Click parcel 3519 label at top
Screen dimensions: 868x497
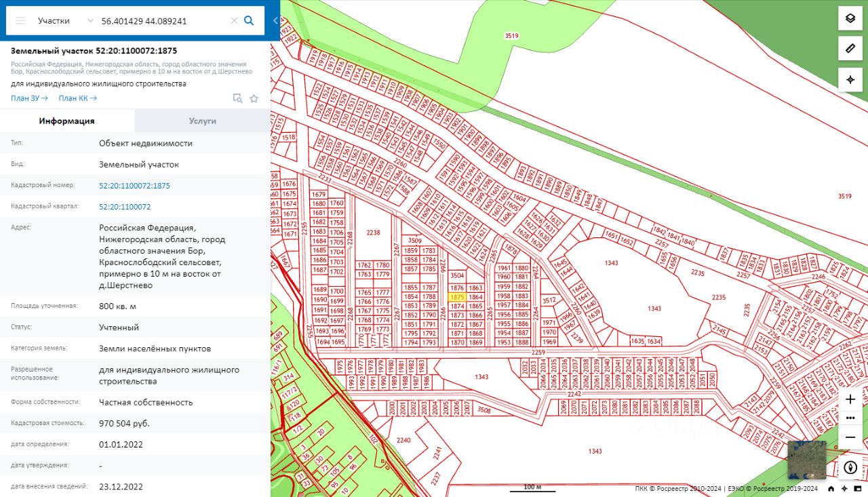click(512, 35)
